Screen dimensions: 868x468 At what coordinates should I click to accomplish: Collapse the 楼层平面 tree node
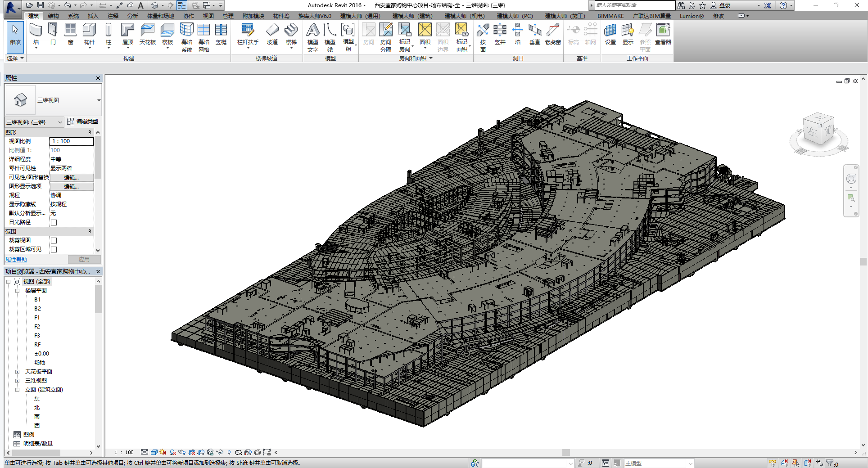pyautogui.click(x=17, y=291)
